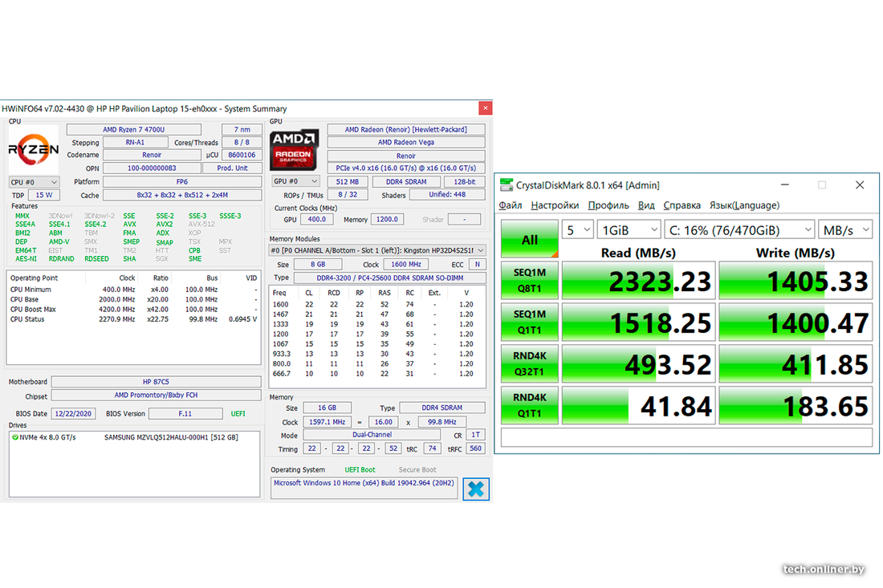Image resolution: width=883 pixels, height=588 pixels.
Task: Expand the GPU #0 selector dropdown
Action: click(296, 181)
